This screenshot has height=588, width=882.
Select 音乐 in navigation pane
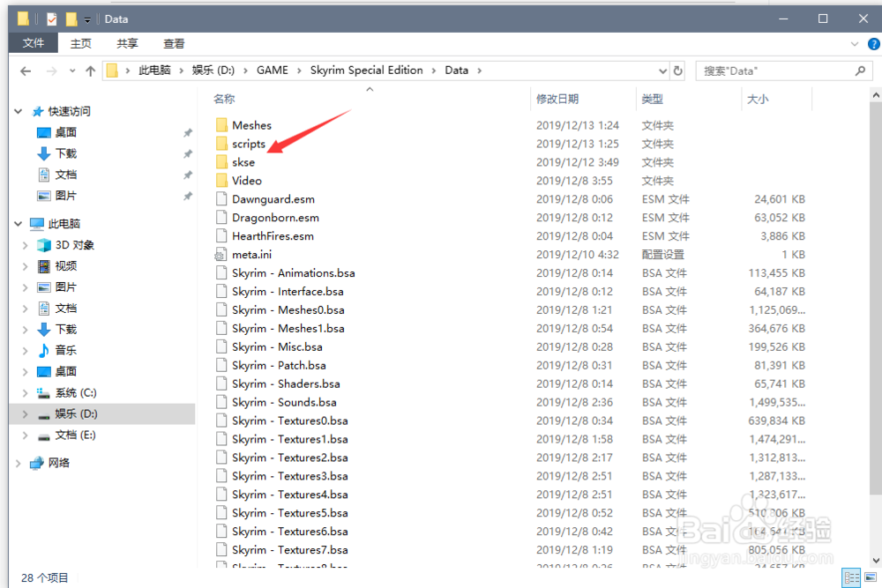coord(66,350)
